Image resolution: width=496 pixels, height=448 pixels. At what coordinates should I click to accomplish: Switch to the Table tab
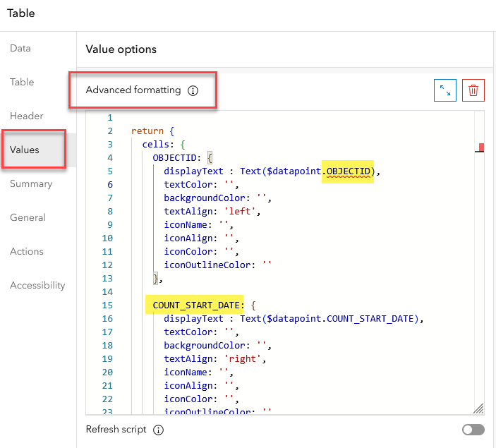point(22,82)
